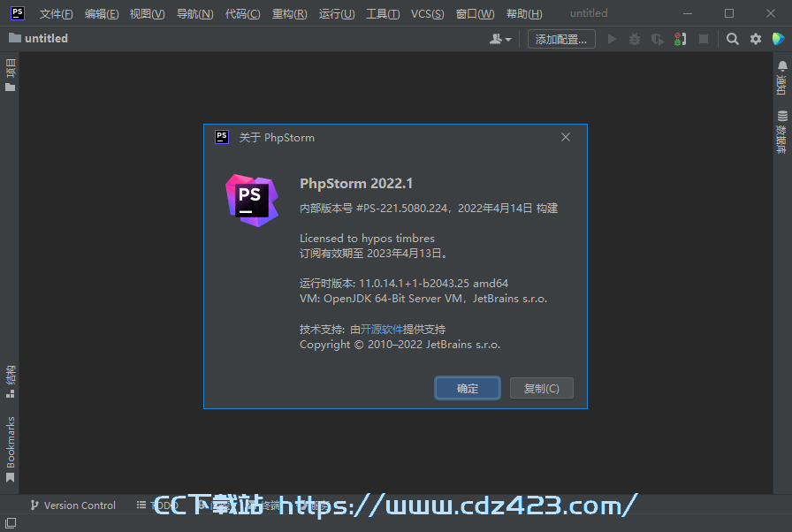Open the 窗口(W) menu
This screenshot has width=792, height=532.
pos(475,13)
